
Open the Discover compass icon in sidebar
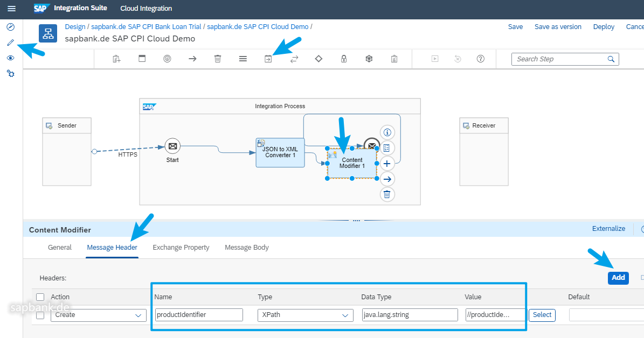11,27
